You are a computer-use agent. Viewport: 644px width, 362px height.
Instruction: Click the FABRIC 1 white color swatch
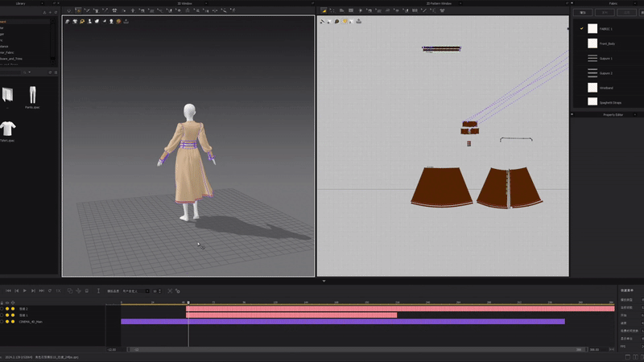pos(592,28)
